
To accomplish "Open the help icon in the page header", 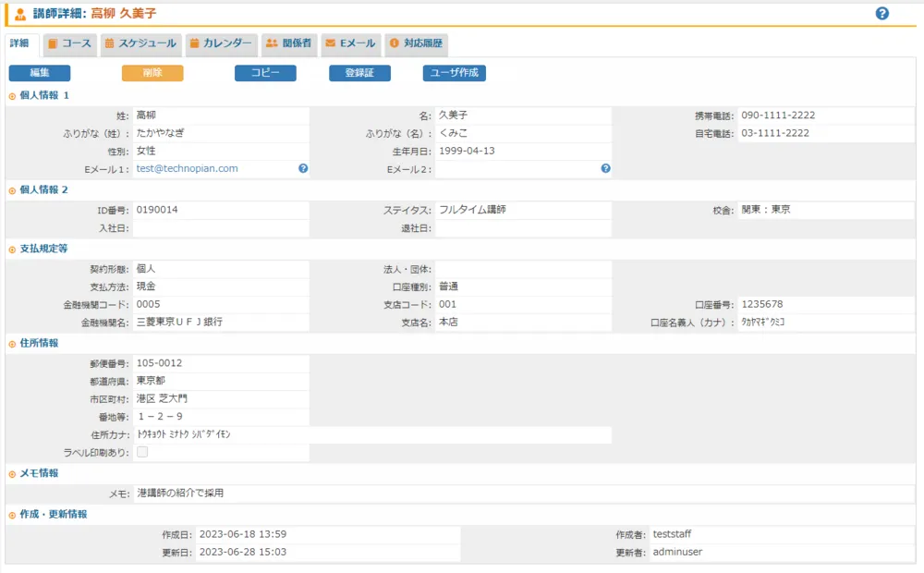I will (x=881, y=14).
